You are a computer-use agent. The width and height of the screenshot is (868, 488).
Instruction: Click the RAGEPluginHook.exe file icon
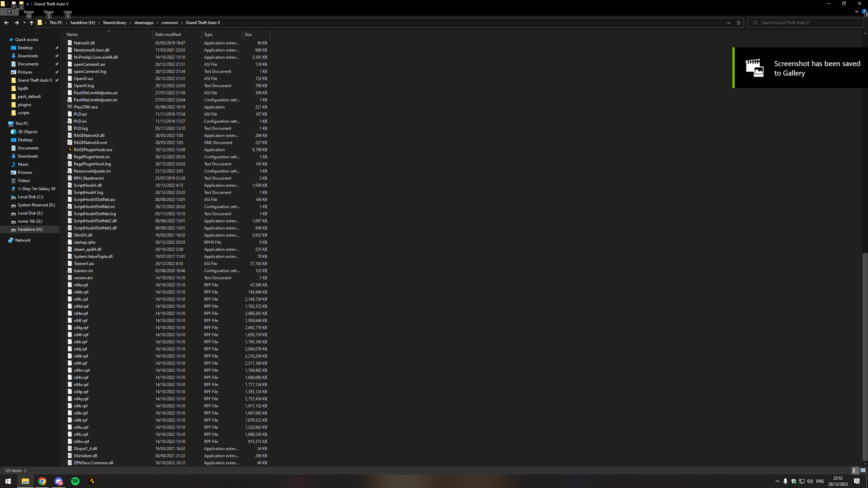pos(70,149)
